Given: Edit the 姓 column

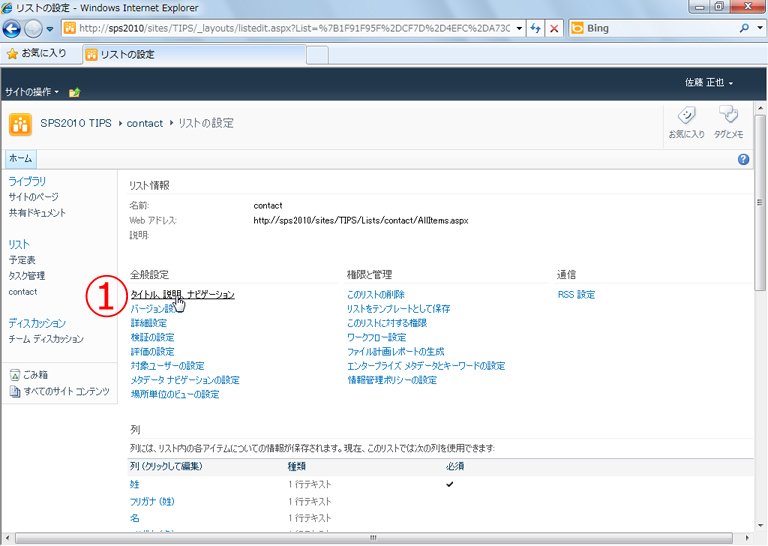Looking at the screenshot, I should (x=135, y=484).
